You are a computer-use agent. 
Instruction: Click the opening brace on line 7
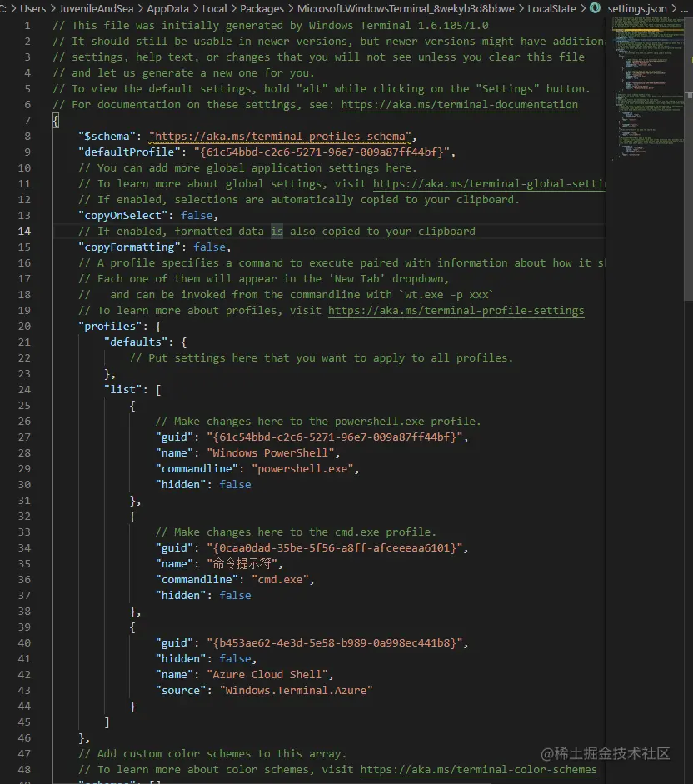click(x=56, y=121)
